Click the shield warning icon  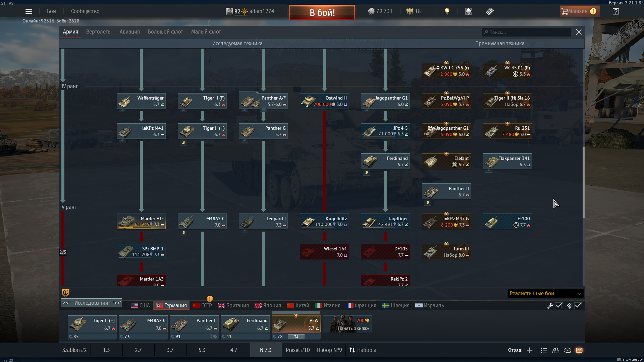[x=66, y=293]
